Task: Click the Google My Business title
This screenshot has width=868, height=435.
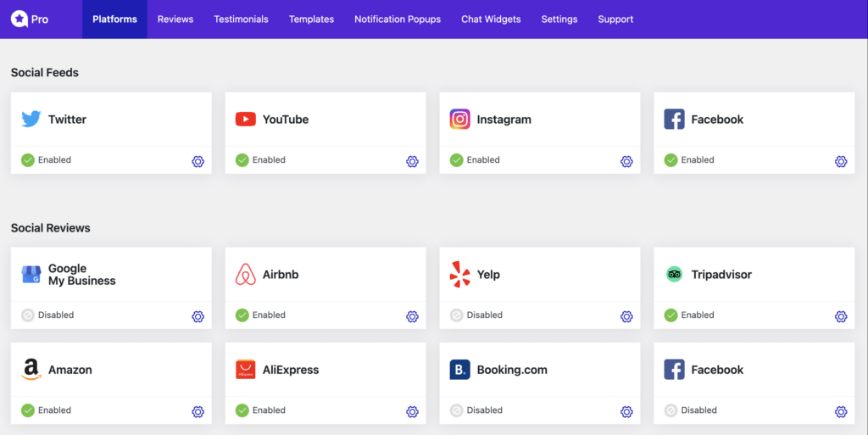Action: click(x=82, y=275)
